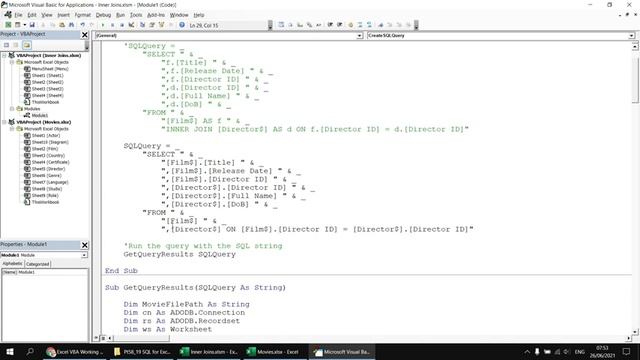Screen dimensions: 640x360
Task: Click View Object in Project panel
Action: (16, 45)
